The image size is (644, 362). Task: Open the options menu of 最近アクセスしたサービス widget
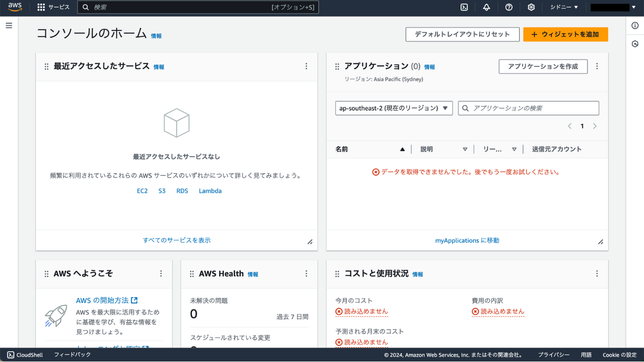(x=306, y=66)
